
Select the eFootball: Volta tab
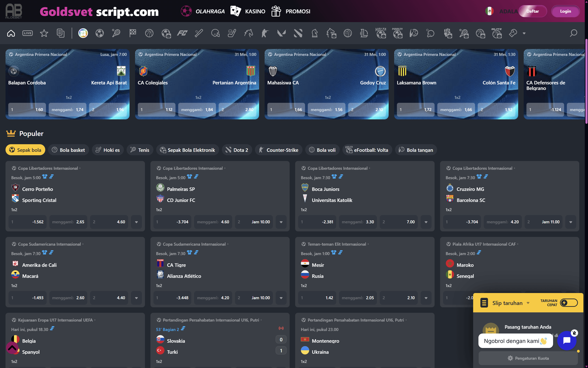(x=367, y=150)
